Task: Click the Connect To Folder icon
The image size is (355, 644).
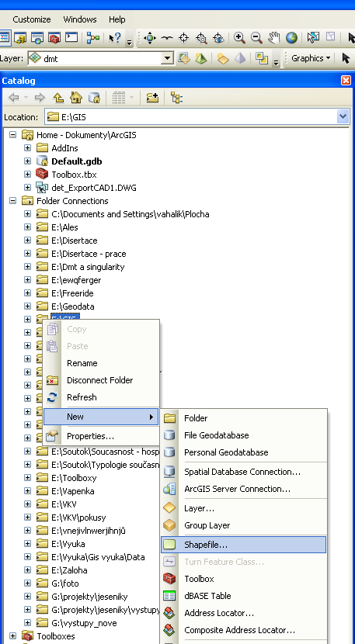Action: tap(152, 97)
